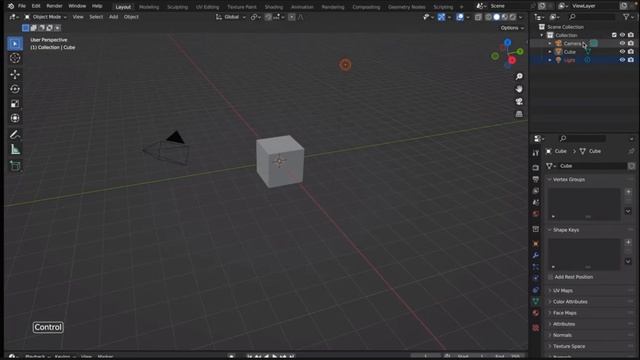
Task: Open the Scene properties tab
Action: click(536, 202)
